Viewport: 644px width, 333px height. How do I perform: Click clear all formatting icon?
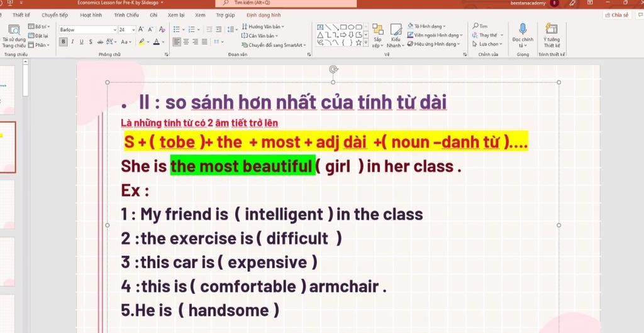[162, 30]
